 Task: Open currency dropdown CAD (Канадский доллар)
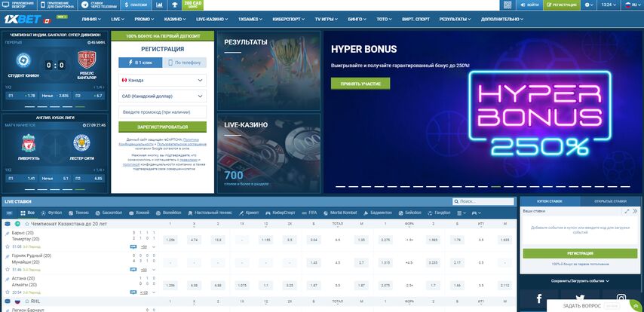click(163, 96)
